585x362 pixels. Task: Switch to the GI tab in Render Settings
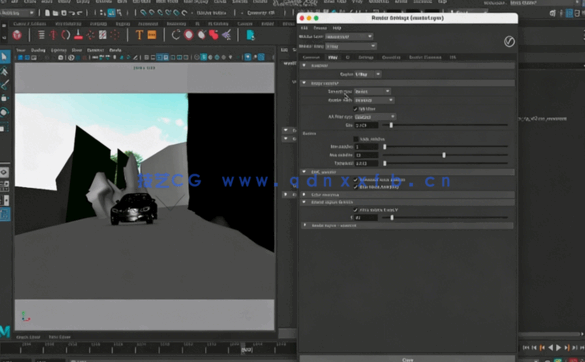[x=348, y=57]
